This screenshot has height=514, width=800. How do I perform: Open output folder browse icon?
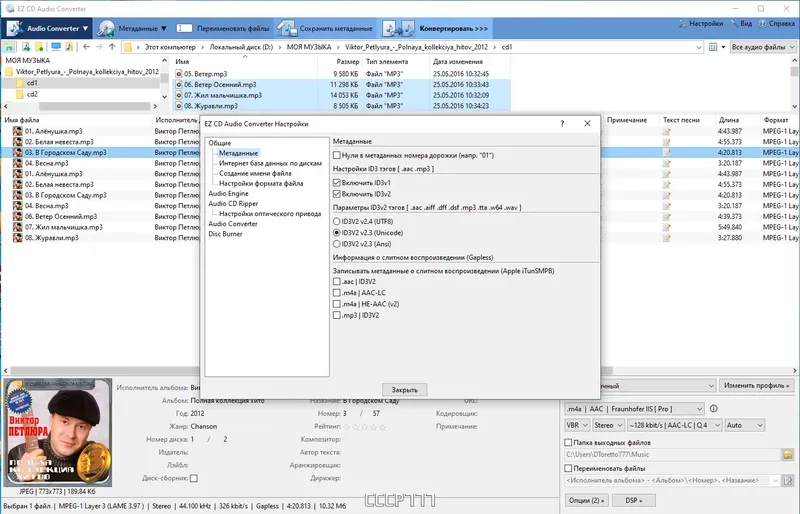coord(788,454)
